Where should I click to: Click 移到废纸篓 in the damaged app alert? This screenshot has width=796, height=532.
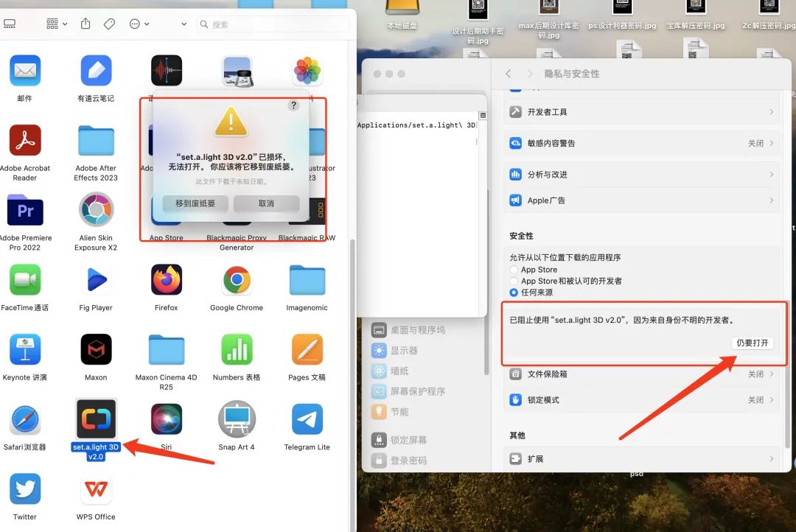[195, 203]
